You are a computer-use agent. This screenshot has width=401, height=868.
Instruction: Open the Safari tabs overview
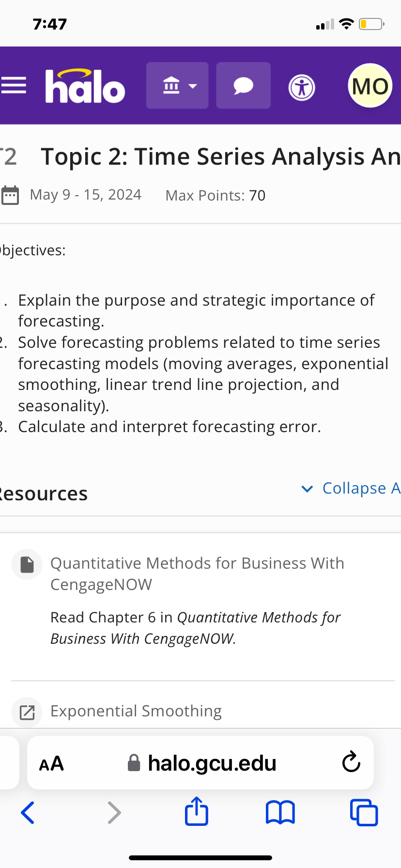point(364,813)
